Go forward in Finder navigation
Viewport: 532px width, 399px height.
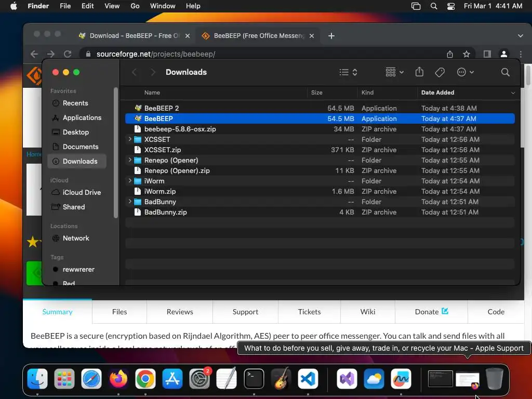point(153,72)
